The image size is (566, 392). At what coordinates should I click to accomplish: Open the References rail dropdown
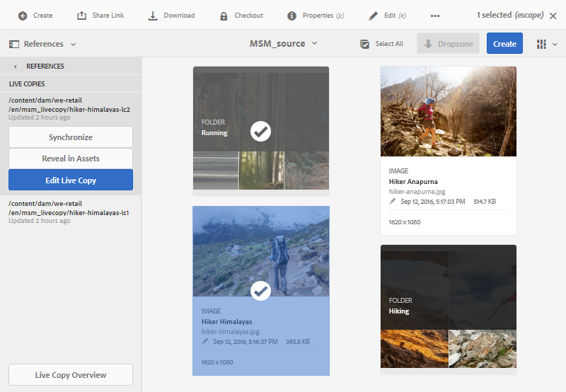[x=73, y=44]
